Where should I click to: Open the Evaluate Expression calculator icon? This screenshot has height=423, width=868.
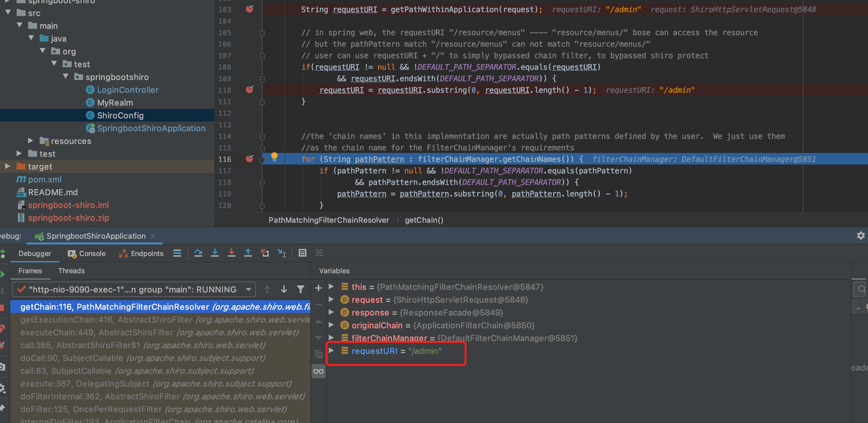pyautogui.click(x=302, y=253)
